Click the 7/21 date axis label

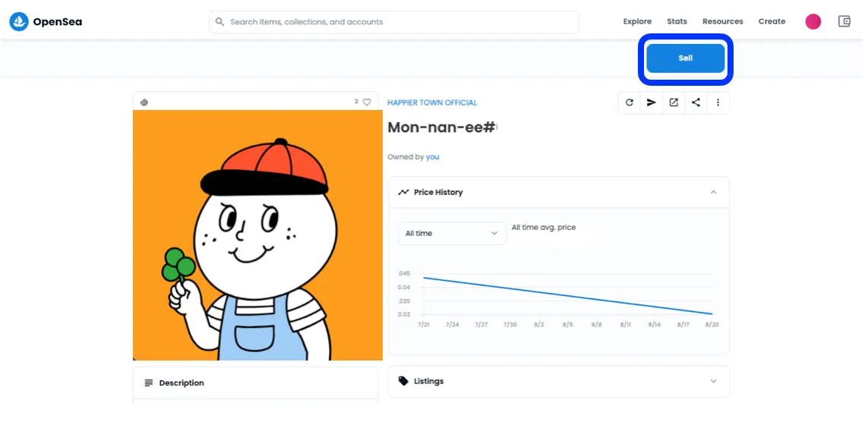pos(424,325)
